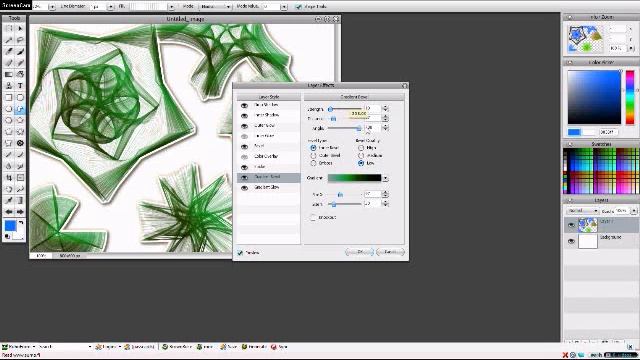Image resolution: width=640 pixels, height=360 pixels.
Task: Open Line Diameter dropdown in options bar
Action: coord(110,7)
